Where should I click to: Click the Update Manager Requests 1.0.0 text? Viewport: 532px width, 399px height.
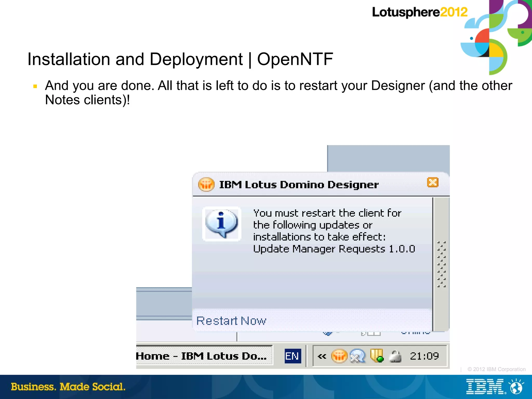[x=334, y=249]
